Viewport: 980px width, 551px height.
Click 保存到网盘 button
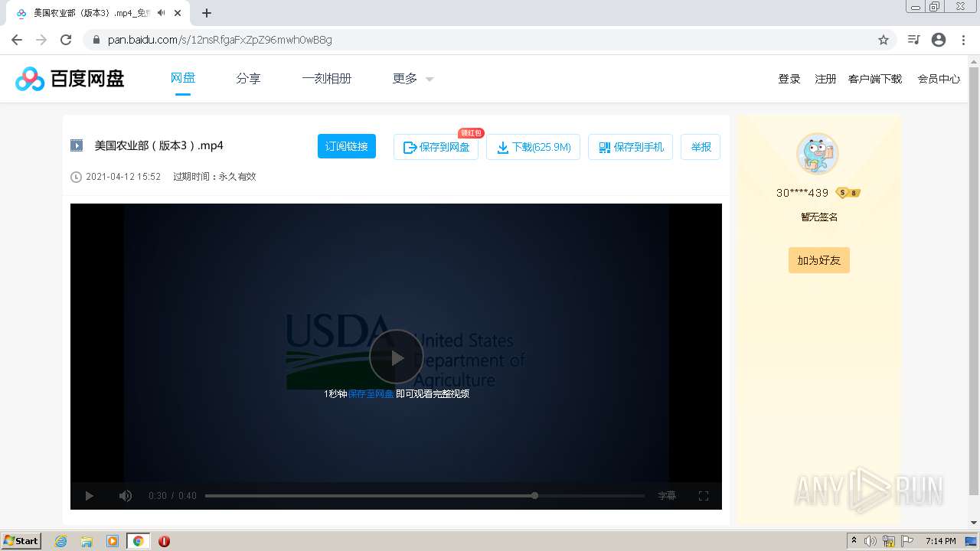tap(436, 147)
